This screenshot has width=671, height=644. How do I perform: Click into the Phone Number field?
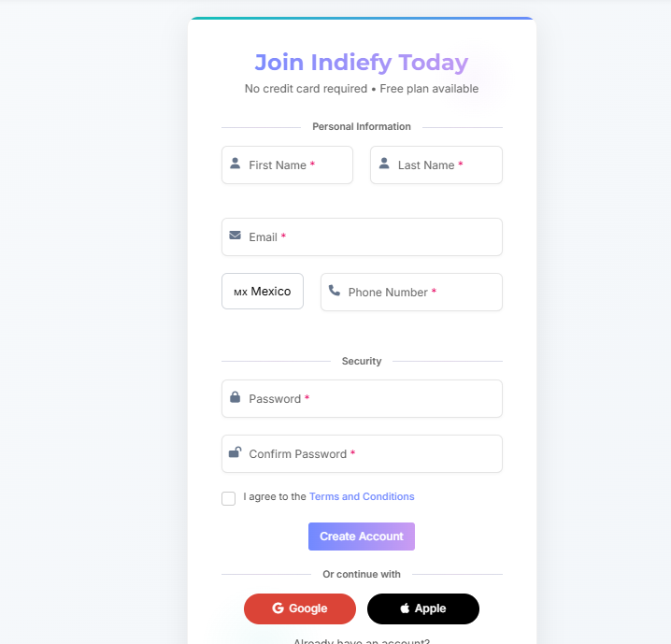421,293
